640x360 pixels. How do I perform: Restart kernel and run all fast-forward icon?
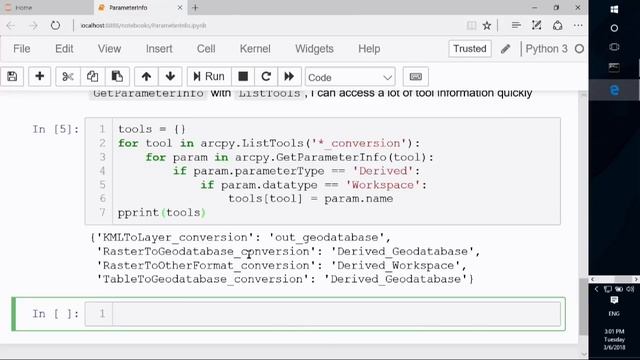tap(289, 77)
